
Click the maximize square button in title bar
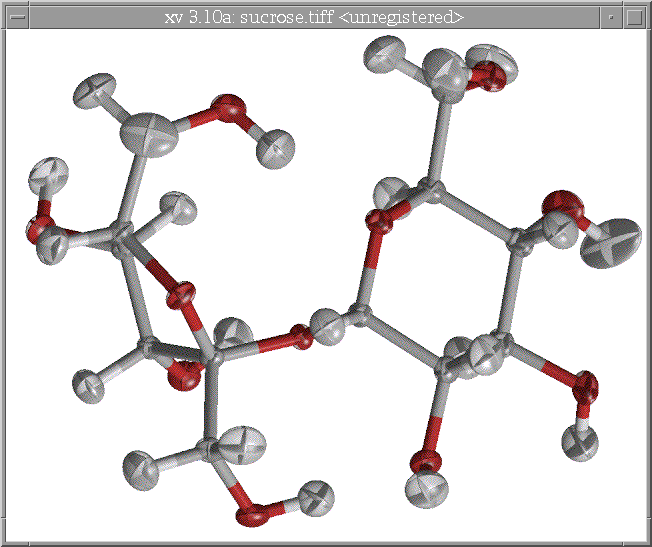point(635,16)
